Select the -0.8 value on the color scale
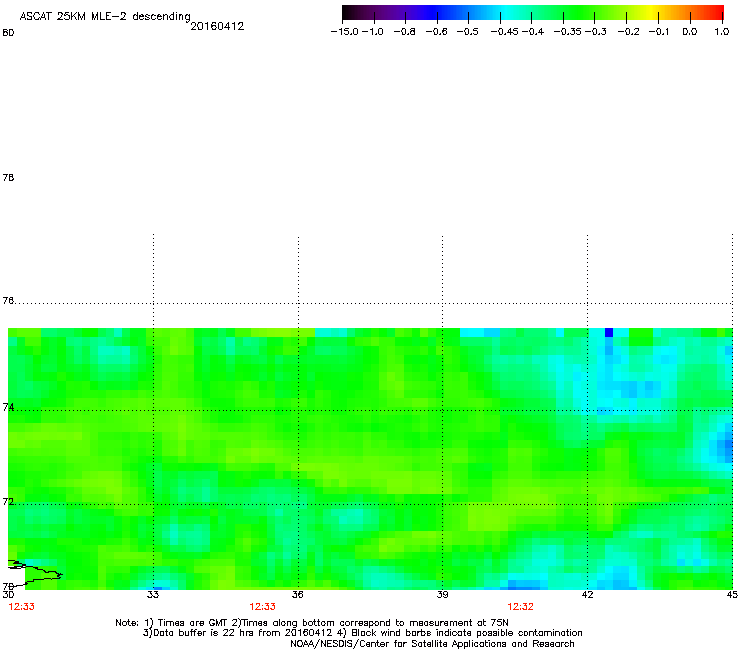Viewport: 740px width, 650px height. pyautogui.click(x=404, y=32)
